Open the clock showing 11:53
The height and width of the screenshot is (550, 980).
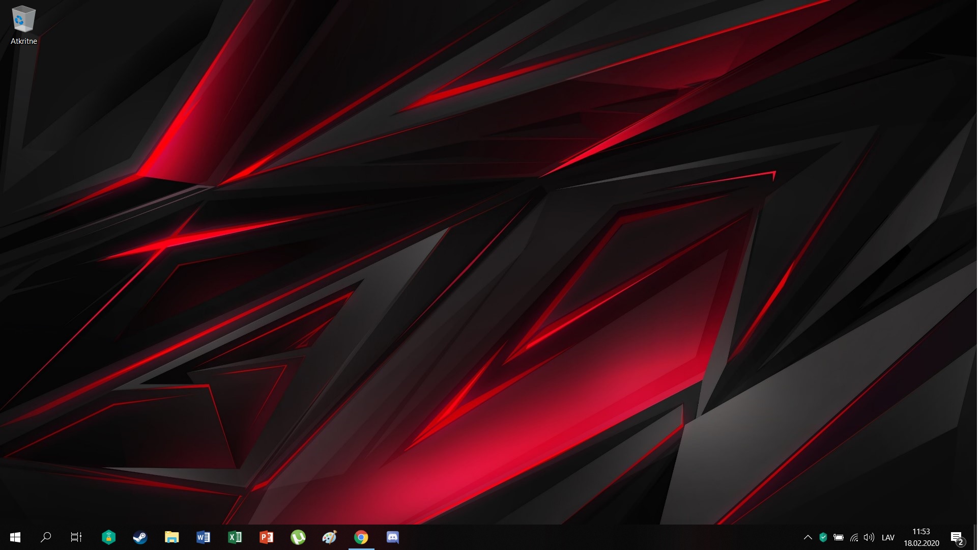[921, 537]
